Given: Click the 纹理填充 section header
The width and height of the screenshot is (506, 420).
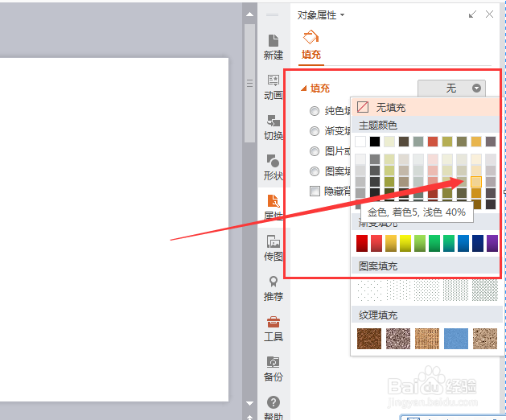Looking at the screenshot, I should (426, 315).
